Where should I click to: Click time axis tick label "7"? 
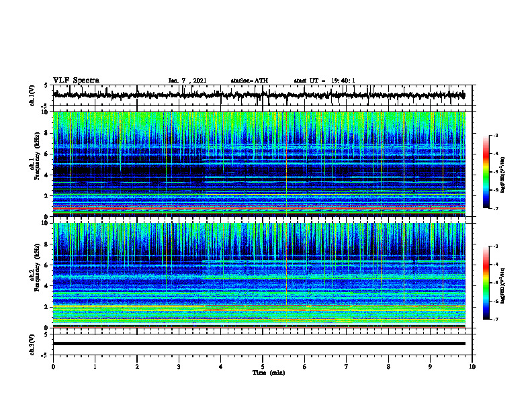pos(347,367)
